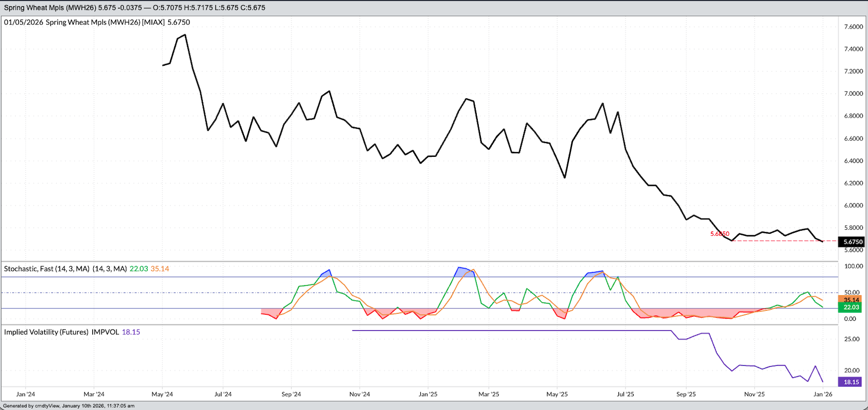Click the orange 35.14 stochastic value tag
The image size is (868, 410).
851,299
